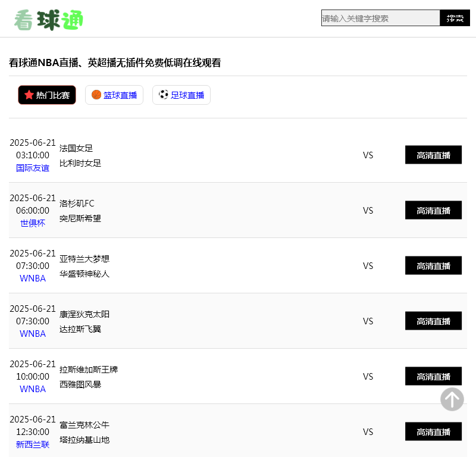476x457 pixels.
Task: Click team name 康涅狄克太阳
Action: click(84, 314)
